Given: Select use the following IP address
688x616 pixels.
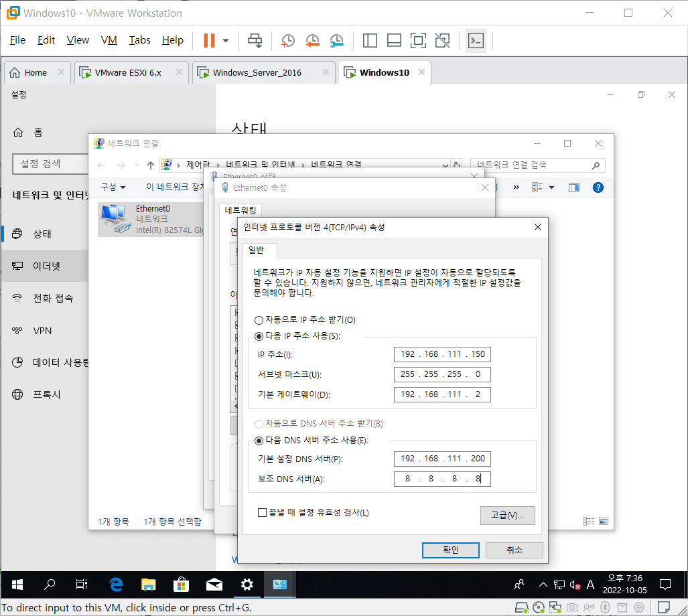Looking at the screenshot, I should tap(259, 336).
